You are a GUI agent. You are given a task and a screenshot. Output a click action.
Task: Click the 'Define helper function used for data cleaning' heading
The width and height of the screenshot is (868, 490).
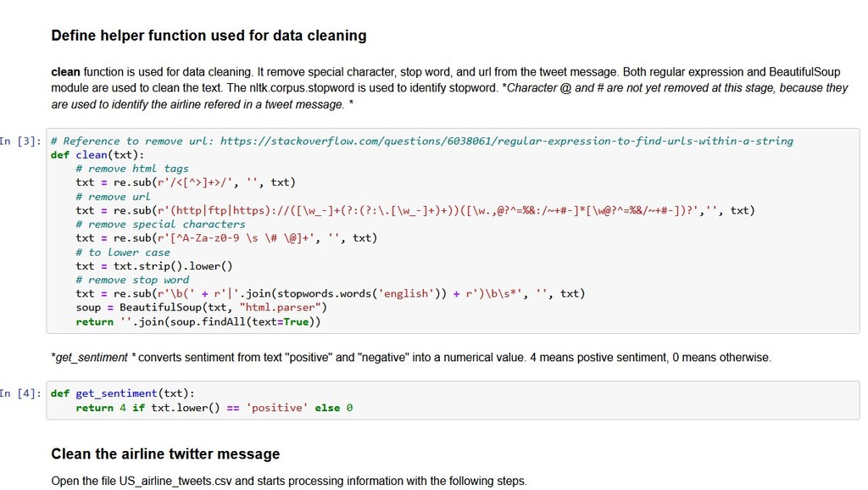click(209, 36)
